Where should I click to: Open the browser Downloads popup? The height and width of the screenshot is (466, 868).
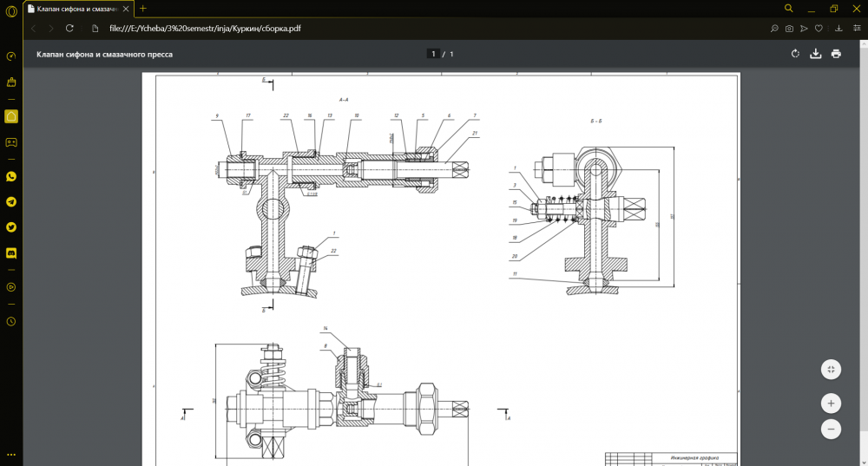tap(838, 28)
